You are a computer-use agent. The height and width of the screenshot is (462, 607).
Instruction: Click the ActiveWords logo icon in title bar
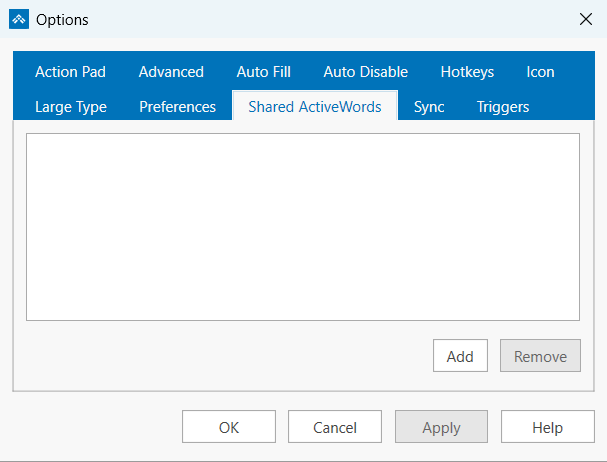pyautogui.click(x=19, y=19)
